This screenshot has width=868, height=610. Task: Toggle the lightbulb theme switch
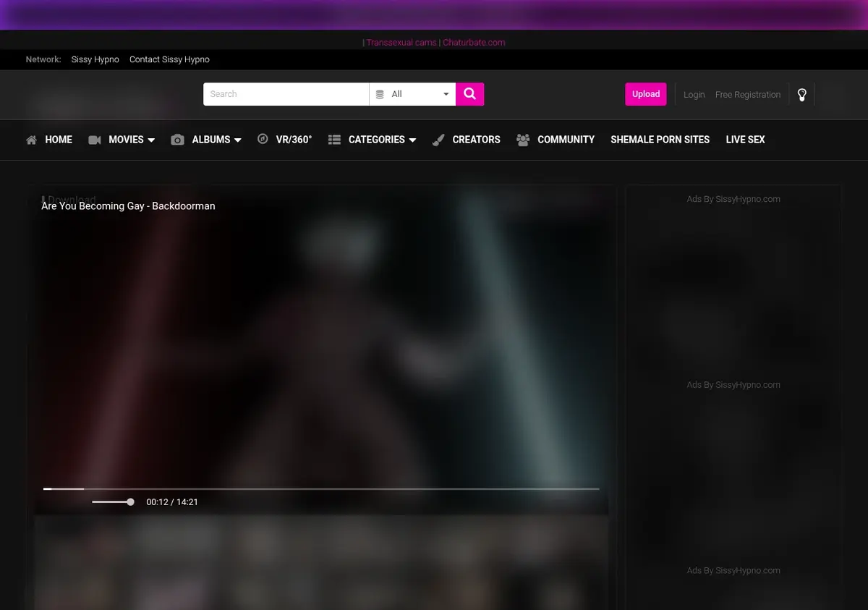801,95
